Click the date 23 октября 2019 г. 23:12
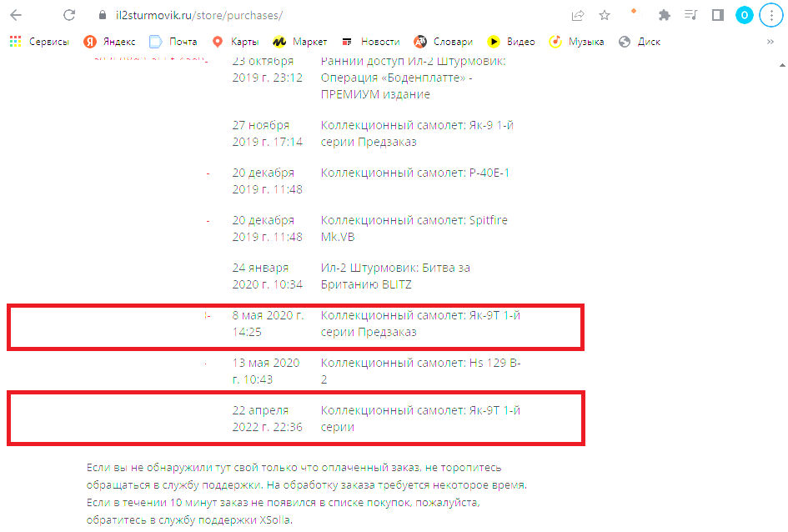Viewport: 788px width, 532px height. (268, 70)
